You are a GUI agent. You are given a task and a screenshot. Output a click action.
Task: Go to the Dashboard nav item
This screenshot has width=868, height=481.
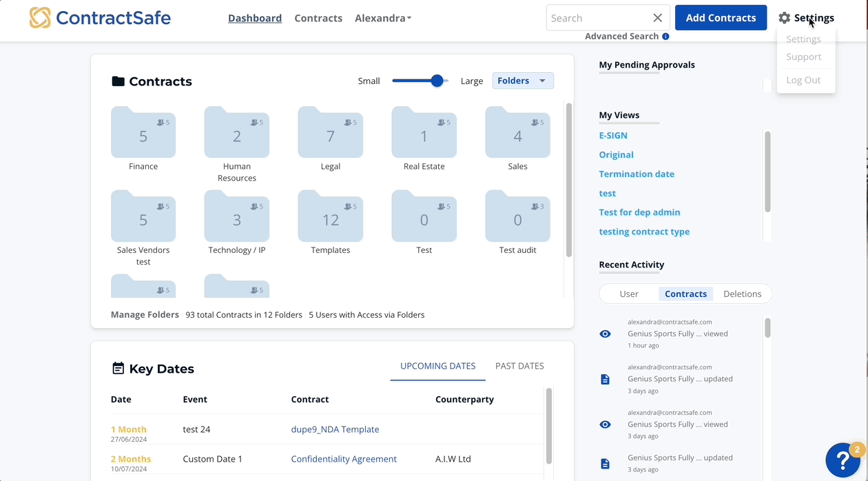click(x=255, y=18)
